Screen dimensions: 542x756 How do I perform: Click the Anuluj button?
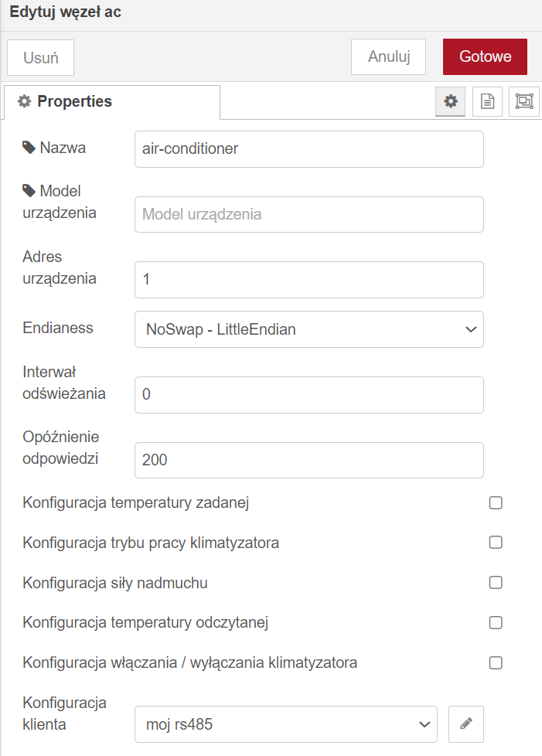point(389,56)
